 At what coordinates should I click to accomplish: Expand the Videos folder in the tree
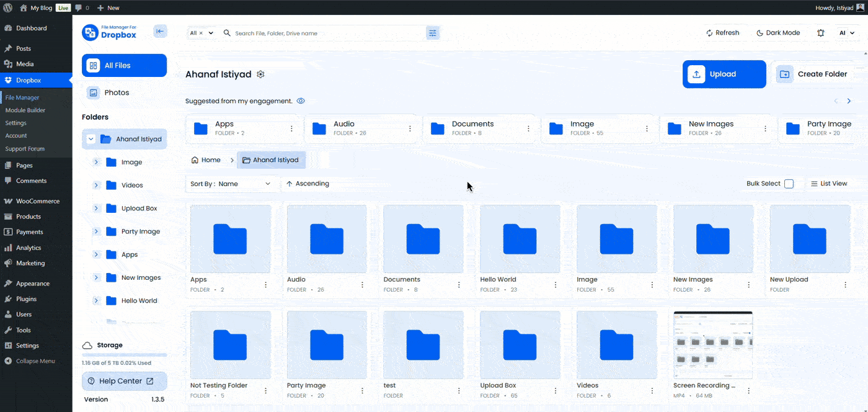pos(96,185)
